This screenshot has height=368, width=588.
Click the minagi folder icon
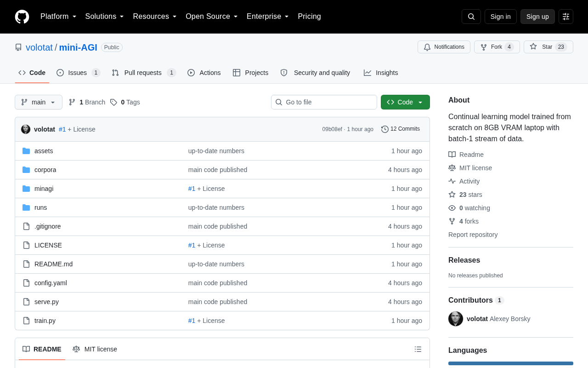pos(26,189)
